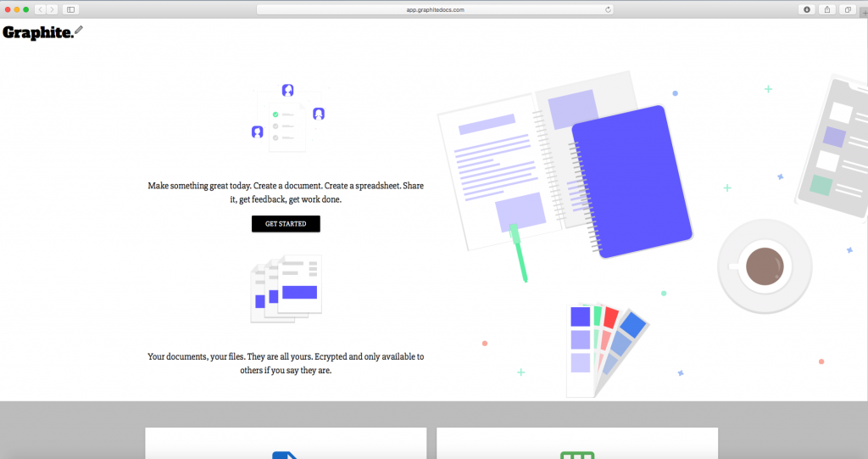Open a new tab with the plus button

[x=864, y=14]
